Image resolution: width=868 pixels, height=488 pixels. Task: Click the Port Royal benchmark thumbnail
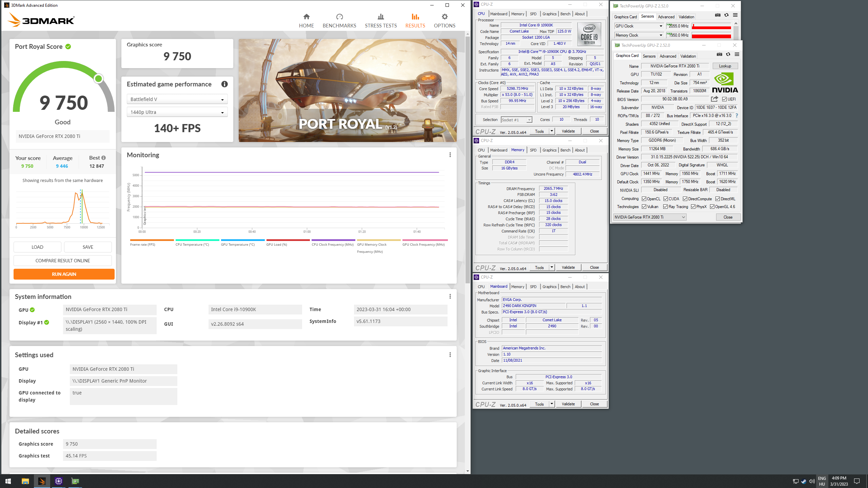(348, 90)
